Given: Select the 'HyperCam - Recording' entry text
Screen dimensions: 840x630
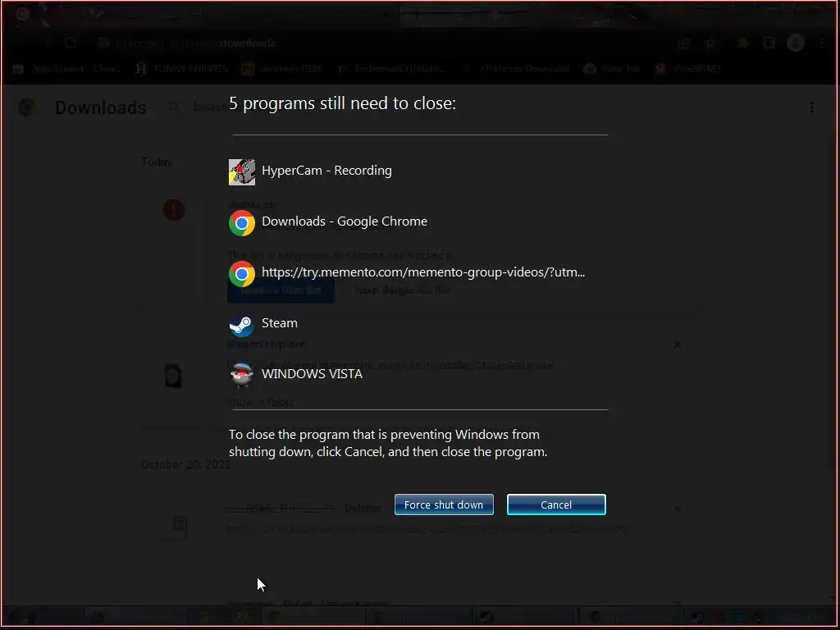Looking at the screenshot, I should click(326, 171).
